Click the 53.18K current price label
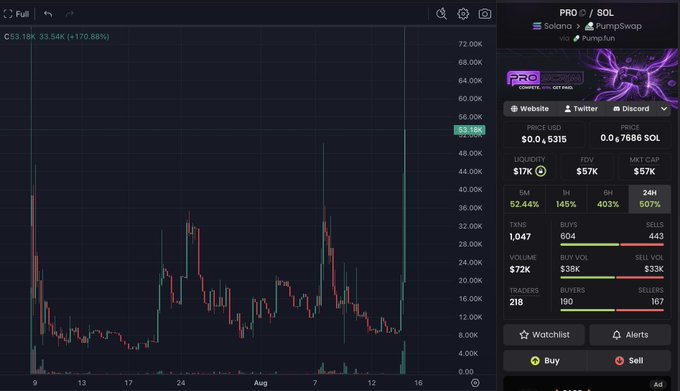Viewport: 680px width, 391px height. point(470,130)
